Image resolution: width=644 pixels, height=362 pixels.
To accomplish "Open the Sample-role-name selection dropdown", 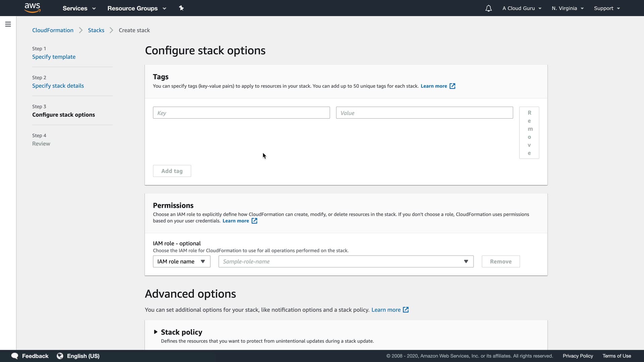I will [346, 261].
